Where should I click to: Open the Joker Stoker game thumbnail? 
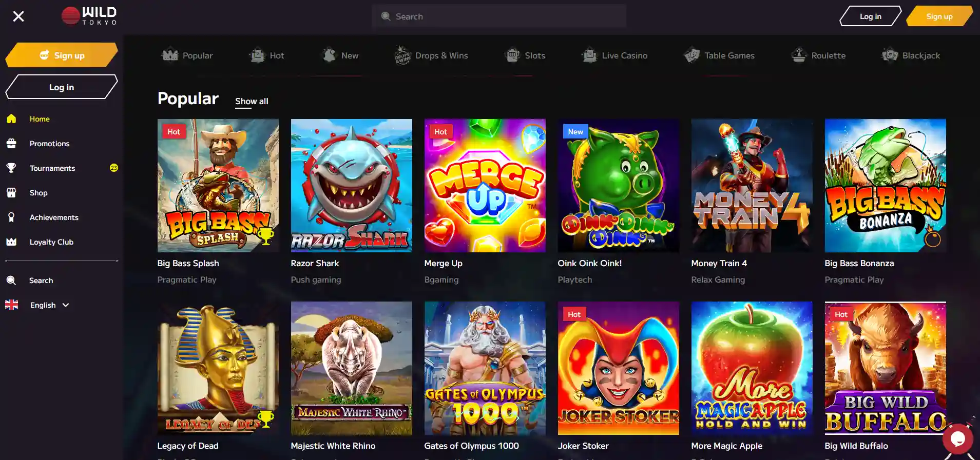[619, 368]
